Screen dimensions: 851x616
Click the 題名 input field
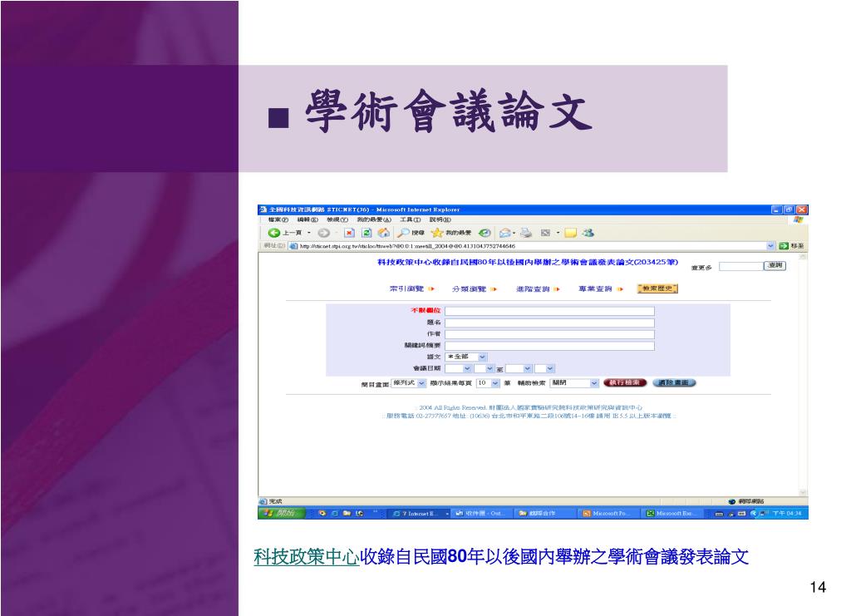click(x=550, y=323)
